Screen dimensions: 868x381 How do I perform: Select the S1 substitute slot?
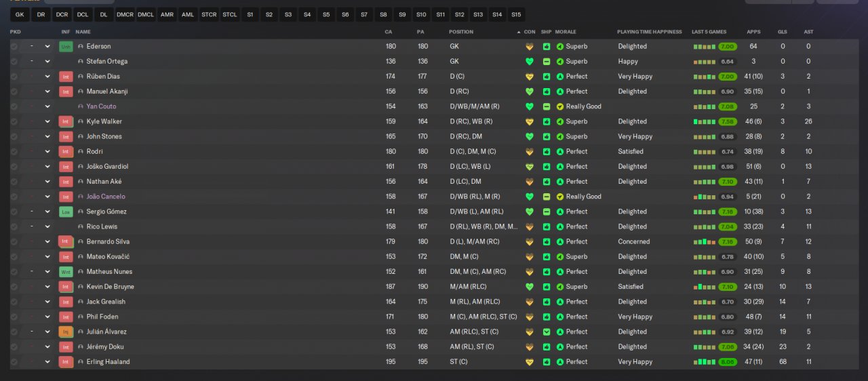(250, 14)
